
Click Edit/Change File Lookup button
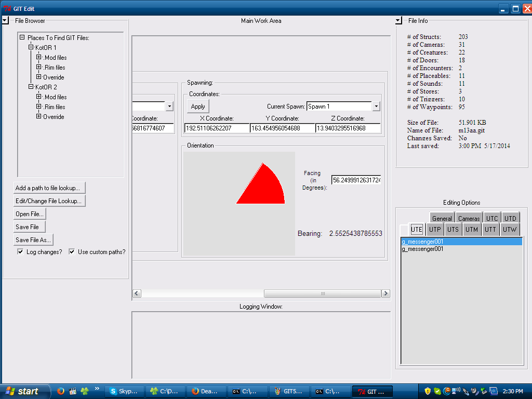pos(49,201)
